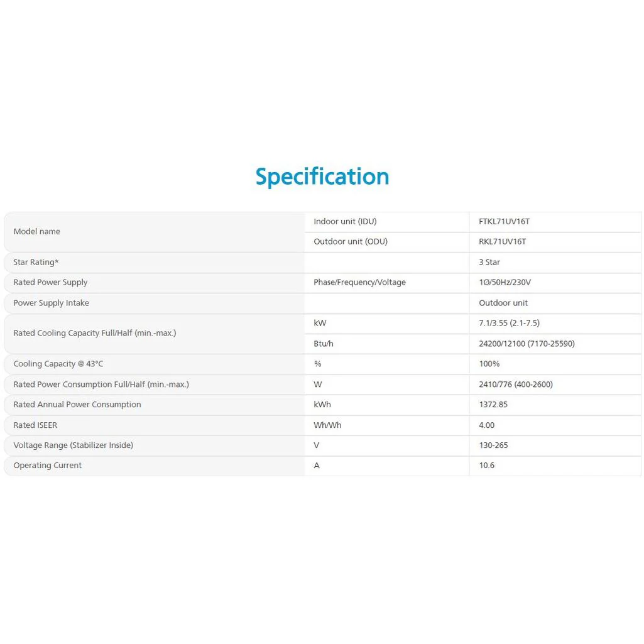The width and height of the screenshot is (644, 644).
Task: Select outdoor model number RKL71UV16T
Action: point(502,242)
